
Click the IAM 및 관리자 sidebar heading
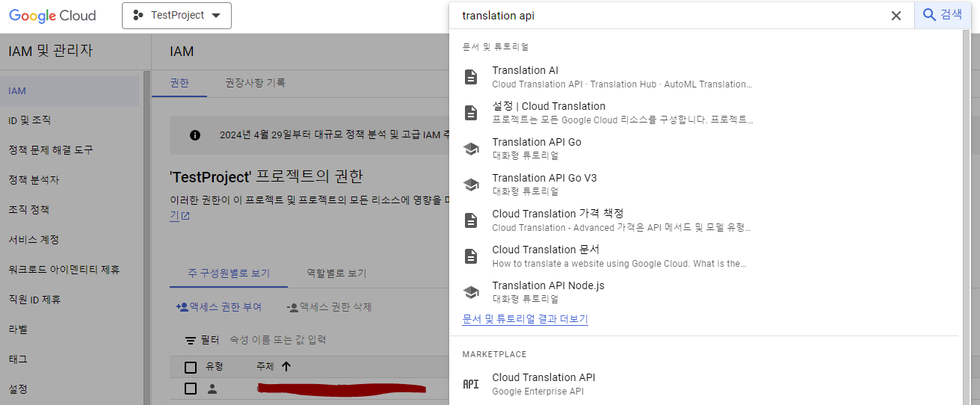point(51,52)
